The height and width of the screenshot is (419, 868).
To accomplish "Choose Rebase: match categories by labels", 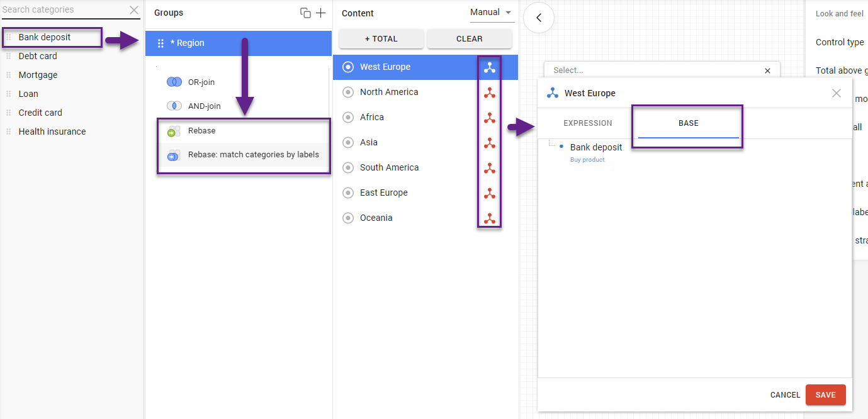I will tap(253, 155).
